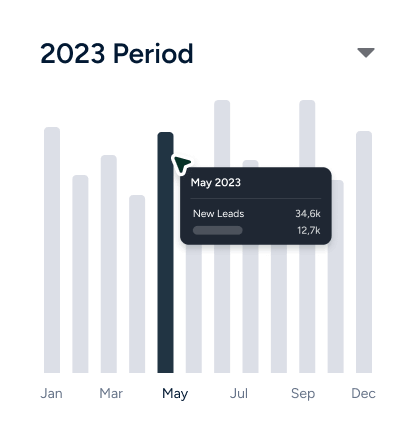Open the 2023 Period dropdown arrow
Viewport: 416px width, 436px height.
point(366,53)
